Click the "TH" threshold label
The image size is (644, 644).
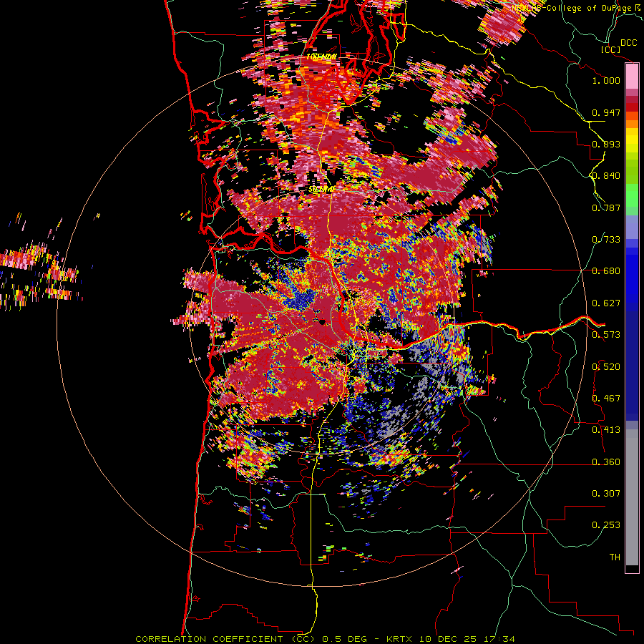tap(615, 557)
